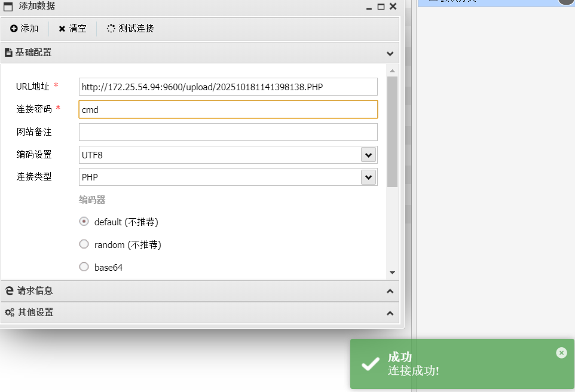This screenshot has width=575, height=392.
Task: Click the URL地址 input field
Action: click(x=228, y=87)
